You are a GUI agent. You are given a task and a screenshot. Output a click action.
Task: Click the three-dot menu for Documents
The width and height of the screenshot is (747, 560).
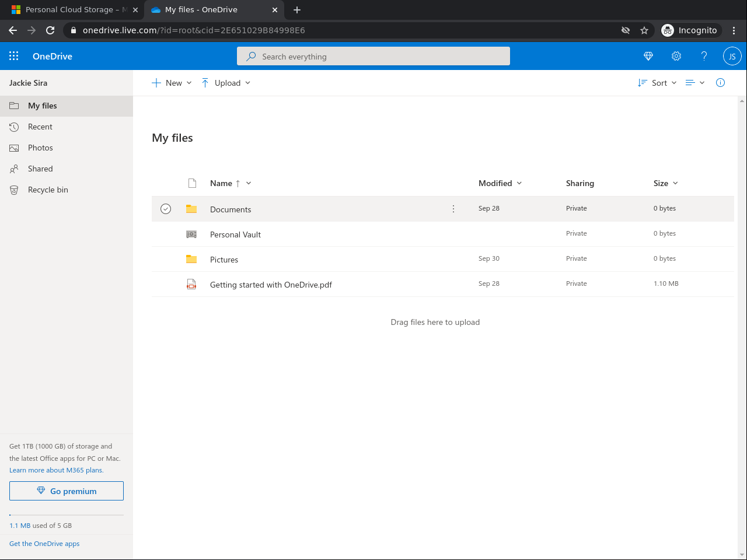click(x=453, y=209)
